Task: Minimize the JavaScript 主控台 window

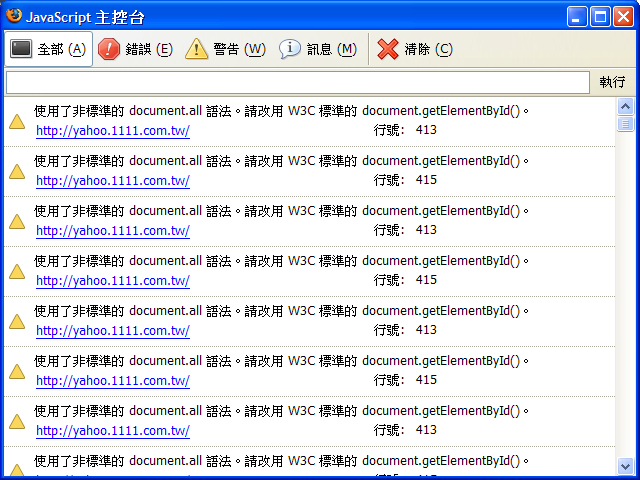Action: pos(577,17)
